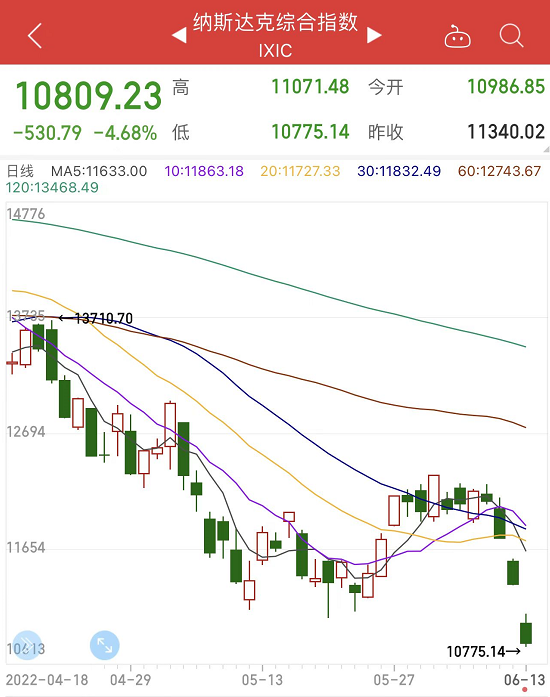
Task: Switch to next index with right triangle
Action: tap(374, 35)
